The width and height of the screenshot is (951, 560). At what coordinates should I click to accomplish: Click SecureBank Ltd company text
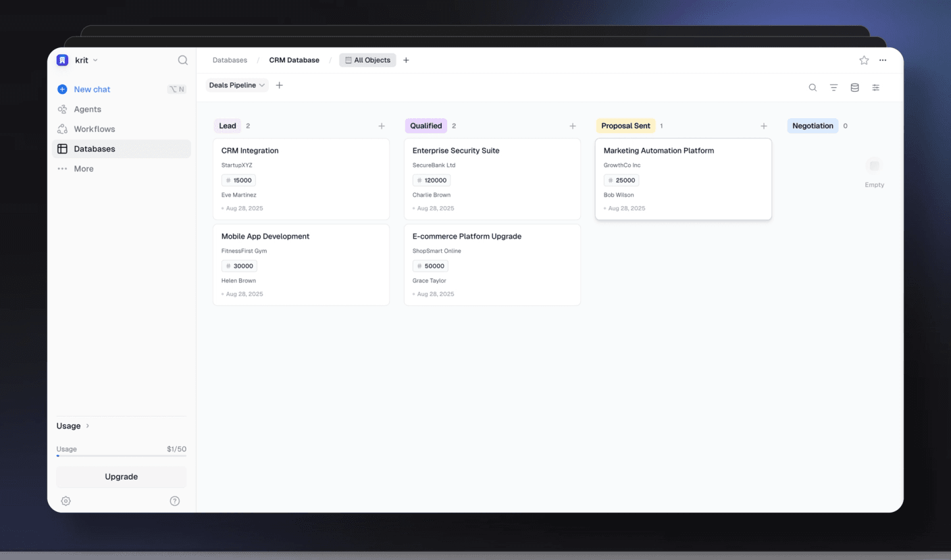click(x=434, y=166)
